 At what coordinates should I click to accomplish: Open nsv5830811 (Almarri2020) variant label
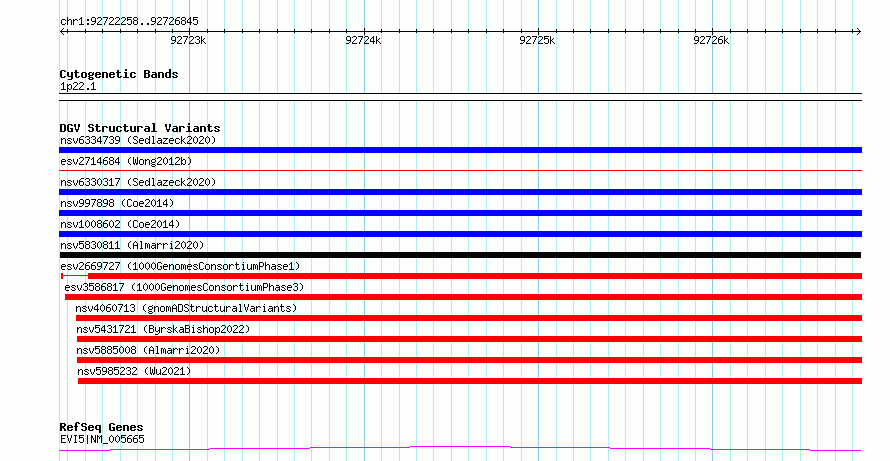pyautogui.click(x=132, y=245)
